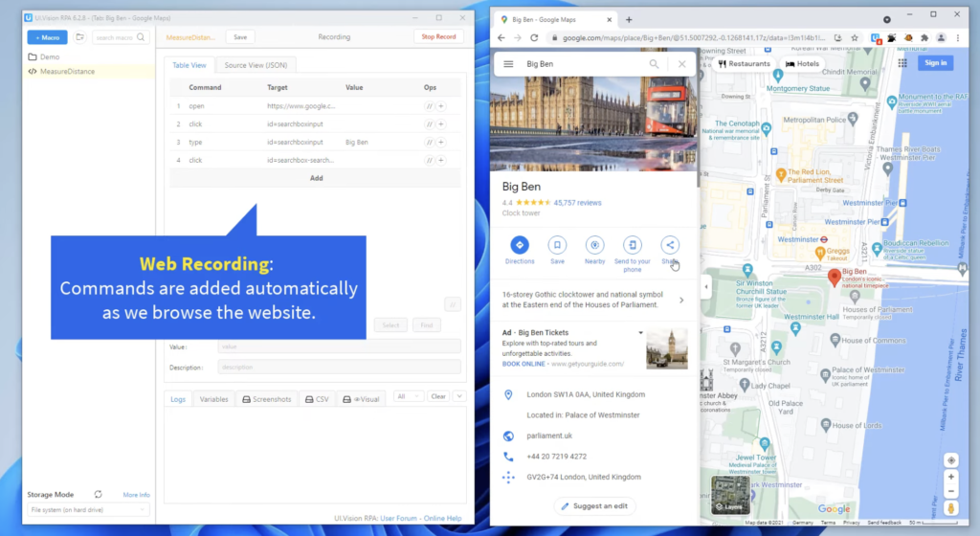The image size is (980, 536).
Task: Open the 45,757 reviews link
Action: click(577, 202)
